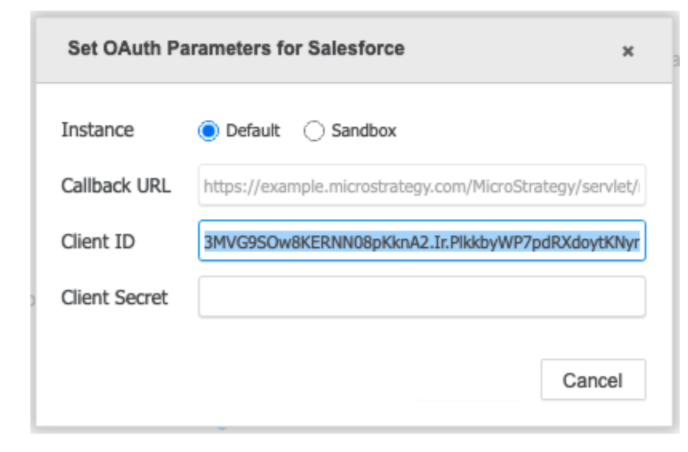Click the Client ID label
The width and height of the screenshot is (688, 452).
click(x=98, y=241)
